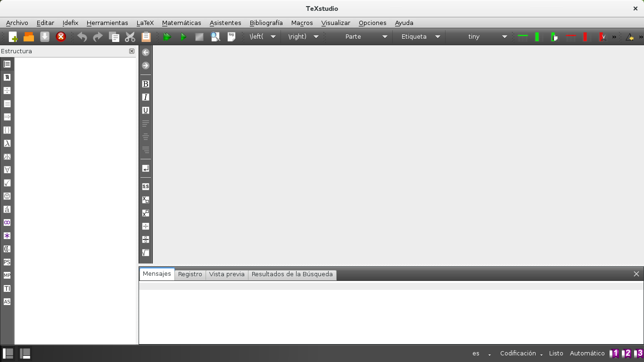The image size is (644, 362).
Task: Insert a superscript from the editor toolbar
Action: click(x=146, y=213)
